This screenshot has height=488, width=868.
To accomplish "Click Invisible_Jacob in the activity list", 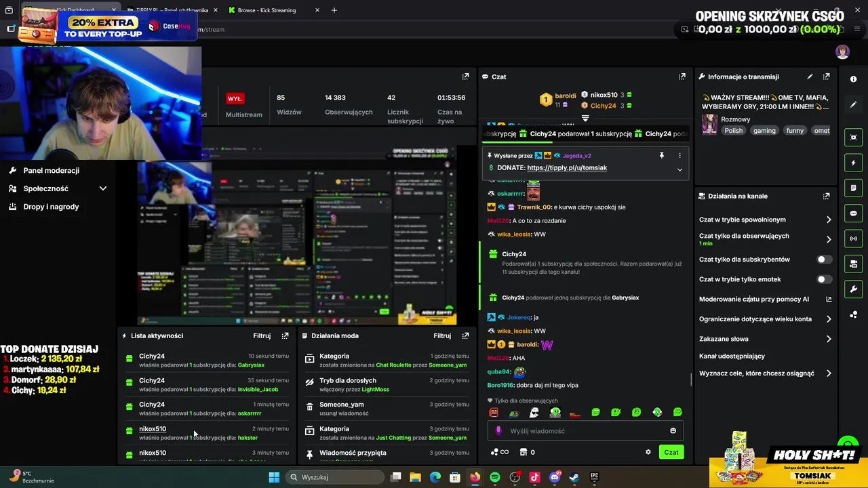I will pyautogui.click(x=258, y=390).
